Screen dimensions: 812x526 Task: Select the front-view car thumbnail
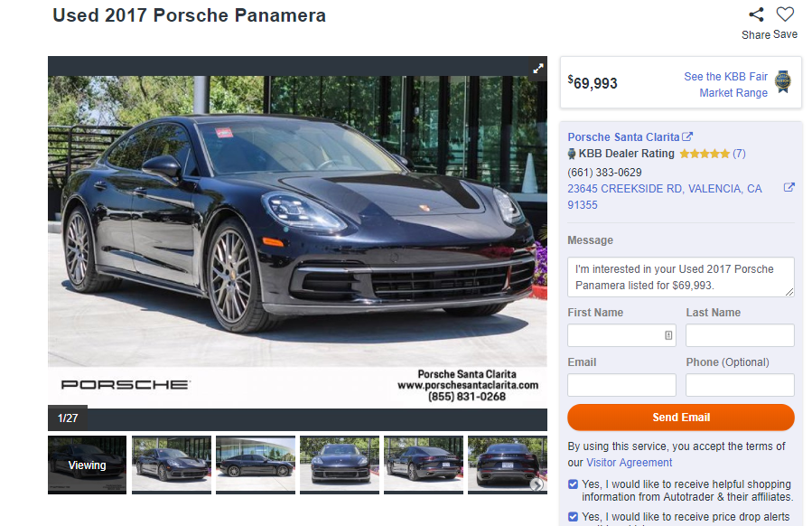point(340,465)
